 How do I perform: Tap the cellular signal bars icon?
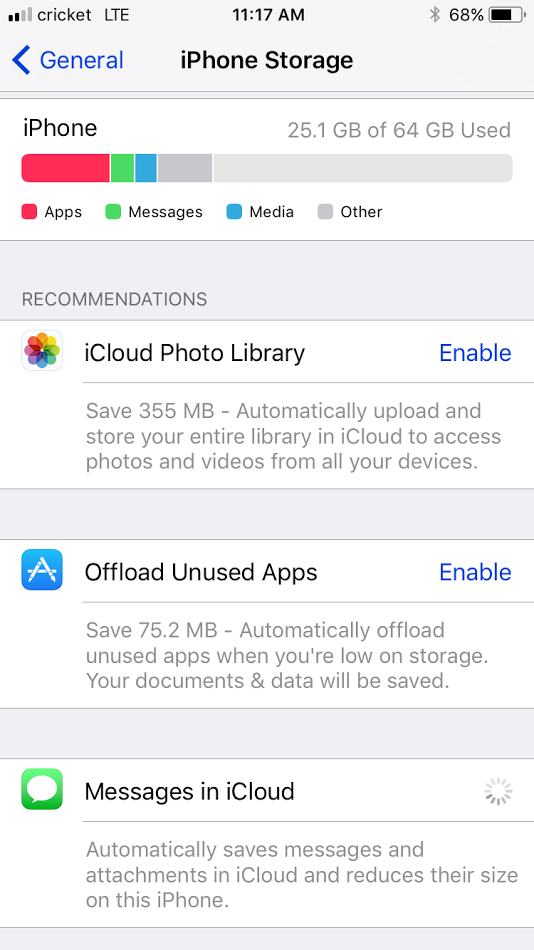coord(20,15)
